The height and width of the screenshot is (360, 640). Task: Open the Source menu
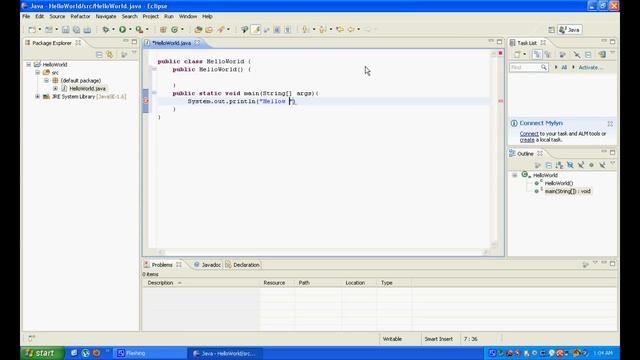[x=57, y=16]
